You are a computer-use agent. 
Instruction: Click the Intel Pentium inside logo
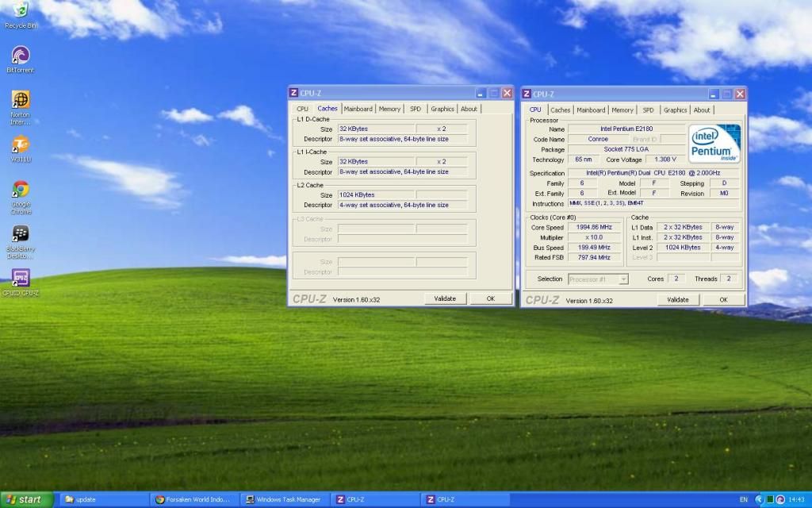coord(714,144)
